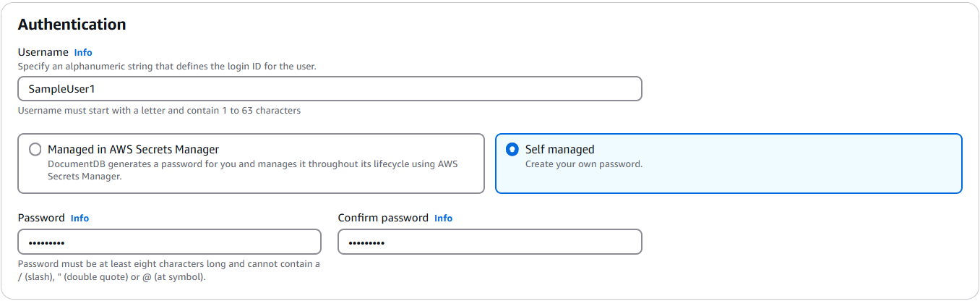
Task: Click the Username field containing SampleUser1
Action: coord(330,89)
